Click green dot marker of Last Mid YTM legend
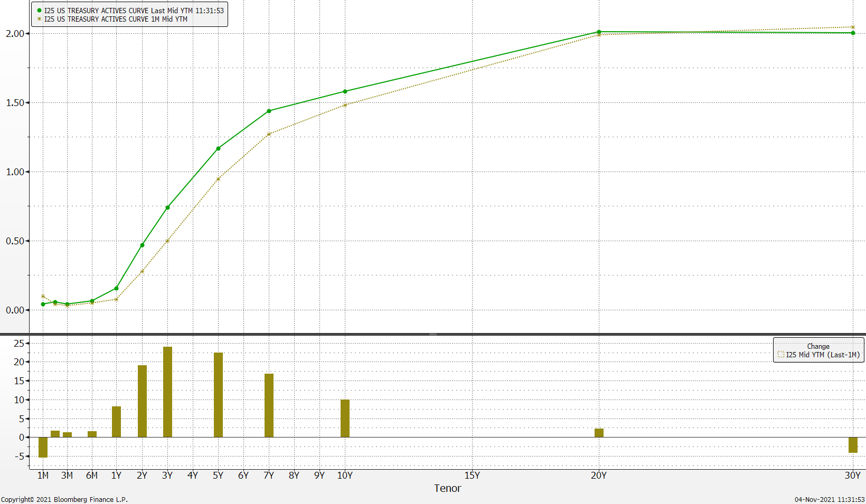866x504 pixels. pos(39,11)
